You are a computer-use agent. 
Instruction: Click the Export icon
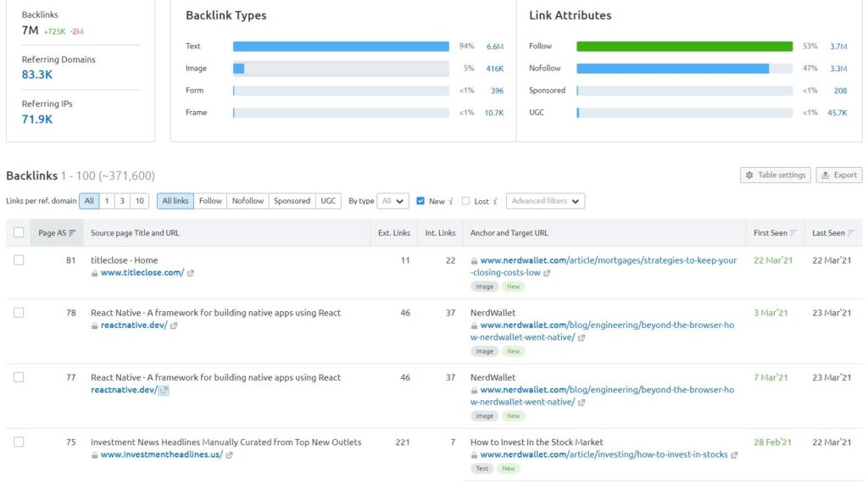[x=824, y=174]
